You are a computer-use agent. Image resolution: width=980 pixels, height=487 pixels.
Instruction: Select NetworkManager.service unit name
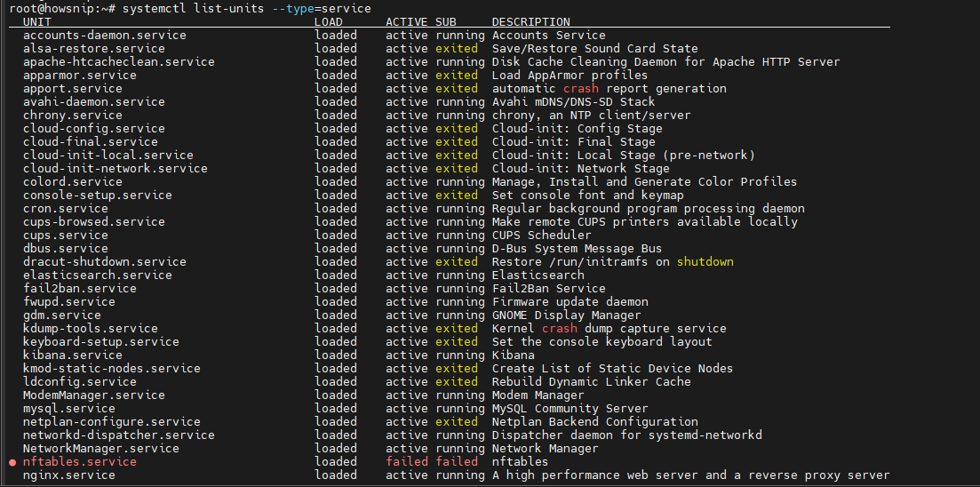[100, 448]
